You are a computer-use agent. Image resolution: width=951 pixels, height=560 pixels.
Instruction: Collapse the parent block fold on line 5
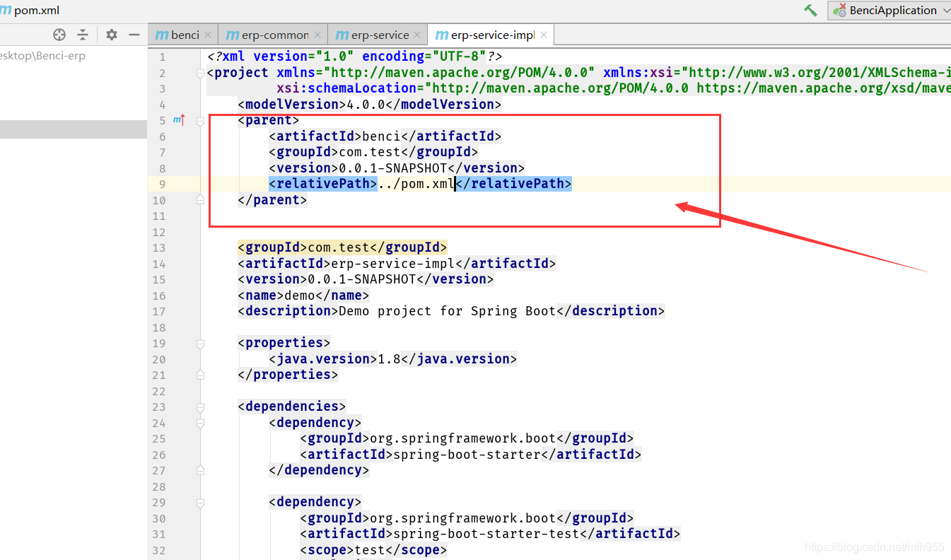[x=200, y=120]
